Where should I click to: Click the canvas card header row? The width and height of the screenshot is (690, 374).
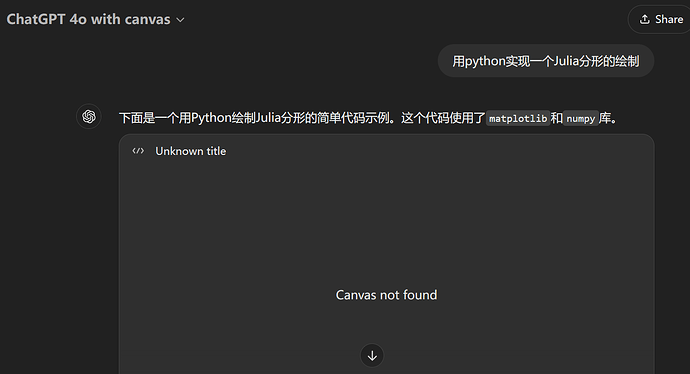[x=386, y=151]
